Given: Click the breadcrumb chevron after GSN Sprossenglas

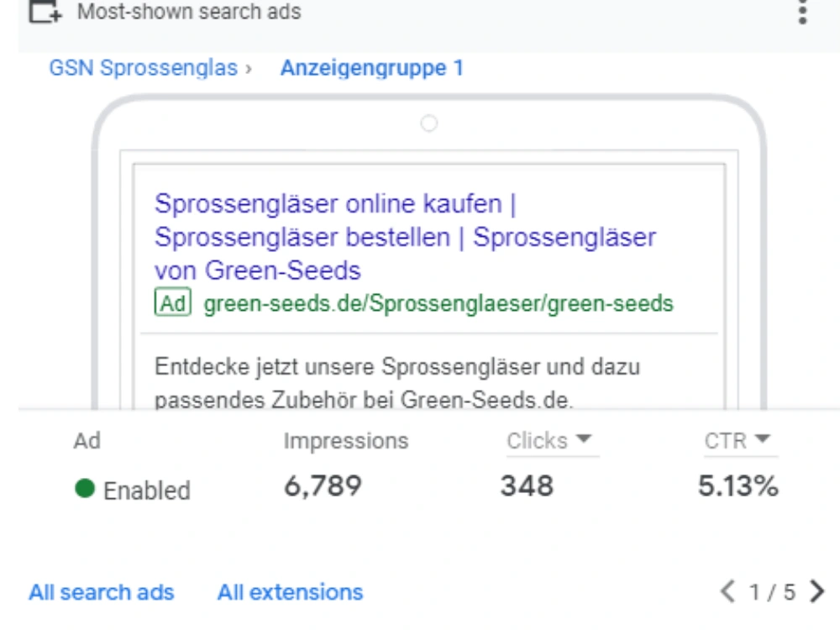Looking at the screenshot, I should click(x=248, y=69).
